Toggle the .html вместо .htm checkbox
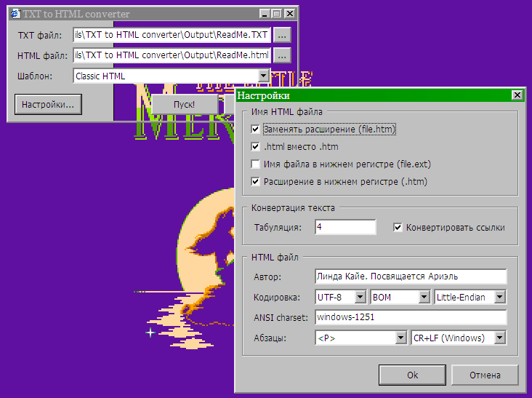Image resolution: width=532 pixels, height=398 pixels. (x=255, y=147)
